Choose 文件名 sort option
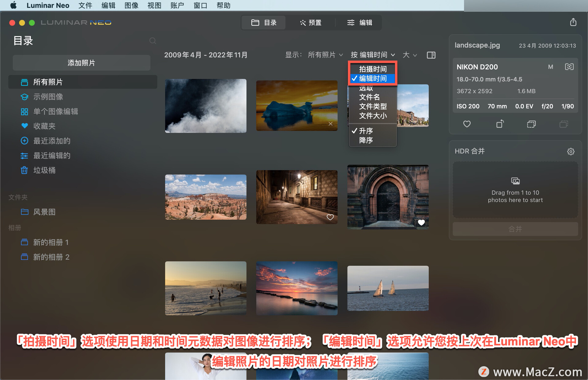 (x=373, y=97)
